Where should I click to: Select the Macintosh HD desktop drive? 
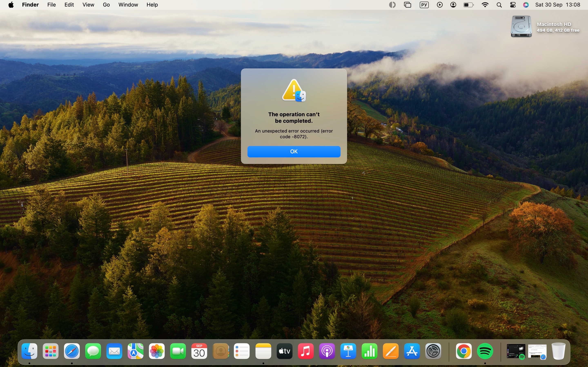(x=521, y=27)
